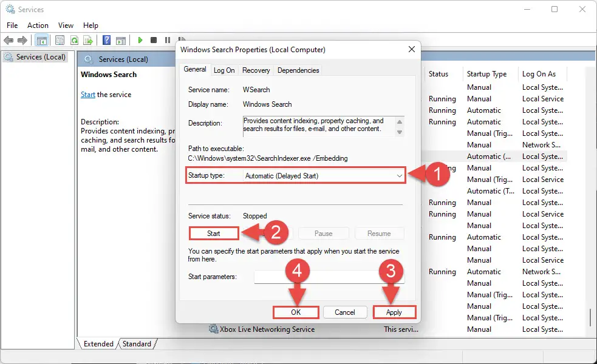This screenshot has height=364, width=597.
Task: Open the Properties toolbar icon
Action: coord(60,40)
